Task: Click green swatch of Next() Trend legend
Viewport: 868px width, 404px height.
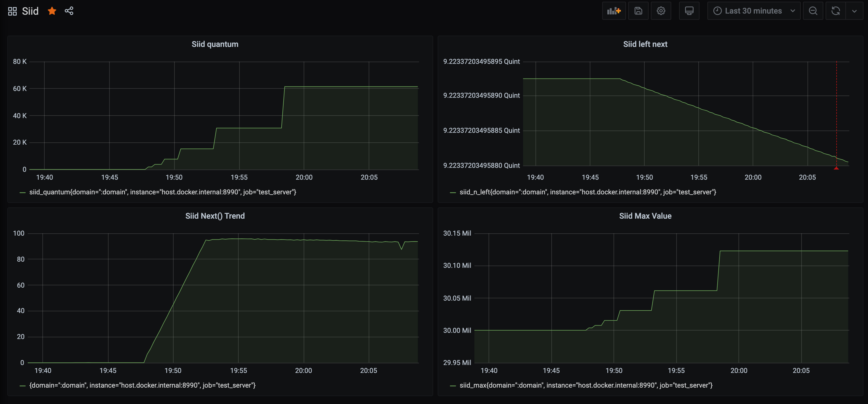Action: (23, 386)
